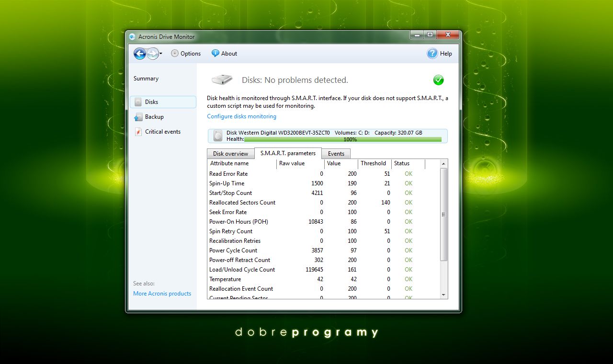The image size is (613, 364).
Task: Click the OK status for Temperature
Action: [408, 279]
